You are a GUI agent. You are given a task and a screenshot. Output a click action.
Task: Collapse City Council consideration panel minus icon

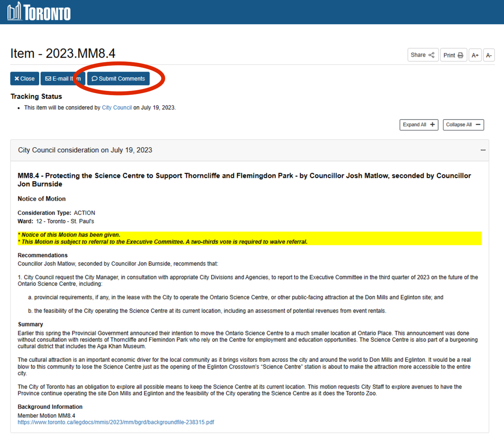point(483,150)
